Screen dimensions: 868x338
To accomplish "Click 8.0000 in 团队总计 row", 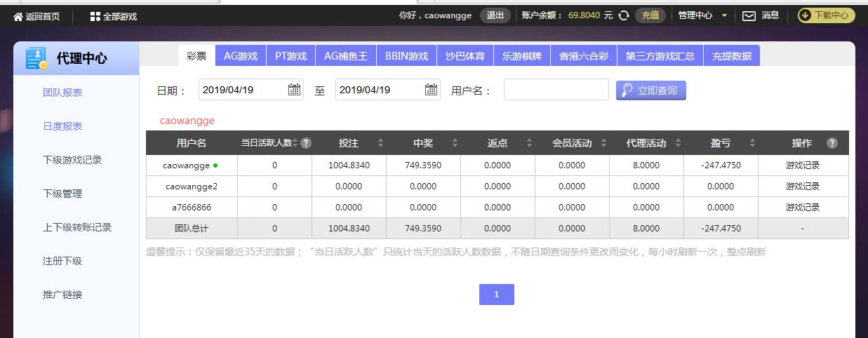I will point(646,229).
